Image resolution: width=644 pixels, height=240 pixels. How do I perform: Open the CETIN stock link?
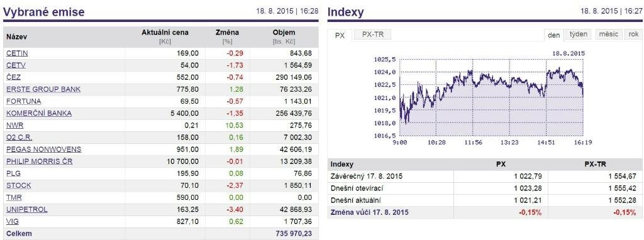click(17, 53)
